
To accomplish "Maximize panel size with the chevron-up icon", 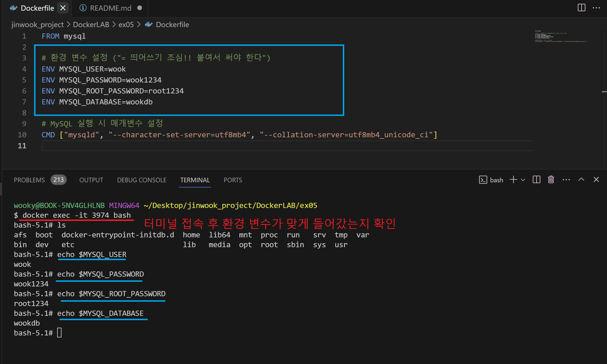I will pyautogui.click(x=581, y=180).
